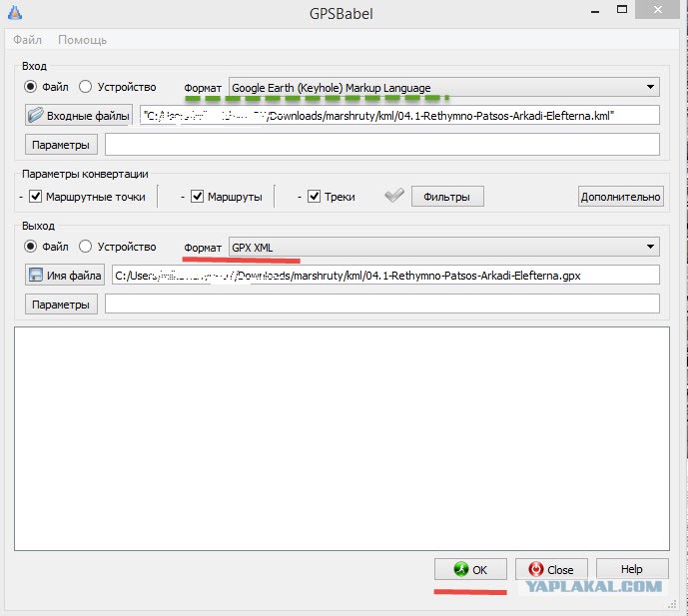
Task: Select the output Устройство radio button under Выход
Action: click(x=85, y=247)
